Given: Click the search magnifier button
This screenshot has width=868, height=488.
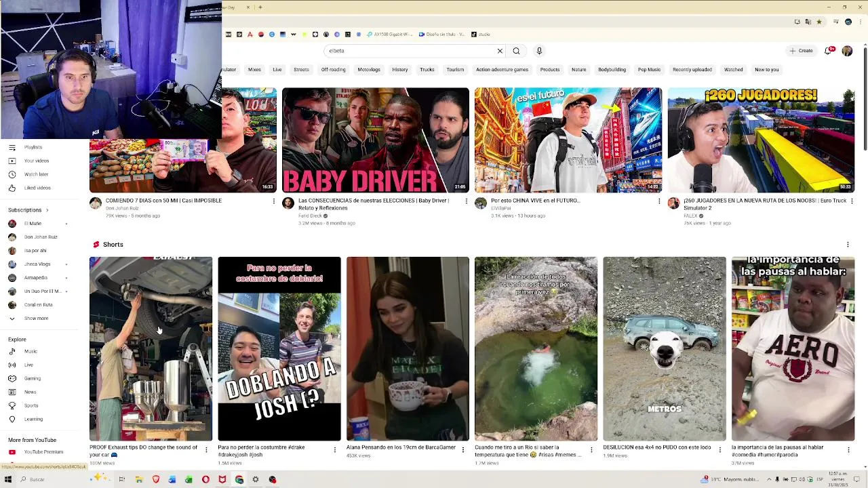Looking at the screenshot, I should pyautogui.click(x=516, y=51).
